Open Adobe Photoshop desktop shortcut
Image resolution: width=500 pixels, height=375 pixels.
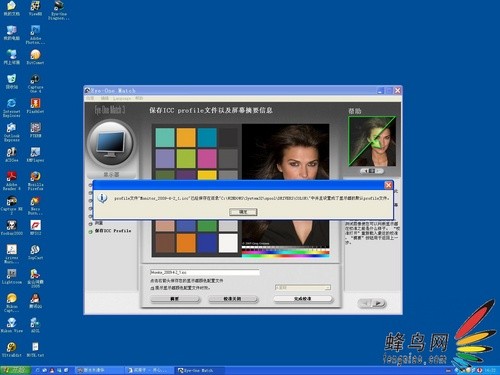(x=35, y=35)
